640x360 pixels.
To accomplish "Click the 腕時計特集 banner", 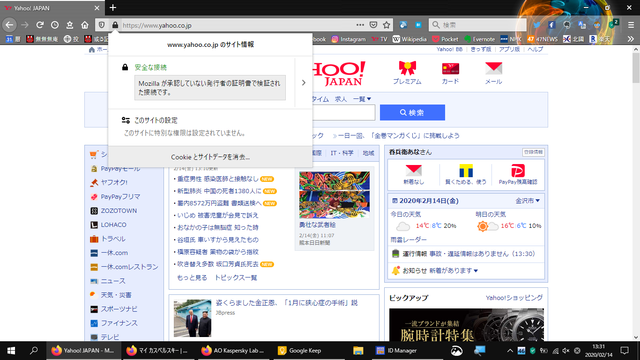I will point(466,325).
